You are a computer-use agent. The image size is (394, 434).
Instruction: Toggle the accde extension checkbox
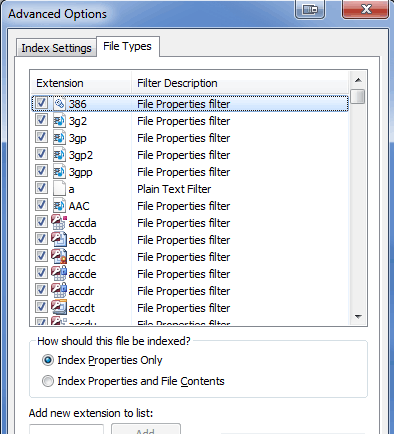[x=41, y=273]
